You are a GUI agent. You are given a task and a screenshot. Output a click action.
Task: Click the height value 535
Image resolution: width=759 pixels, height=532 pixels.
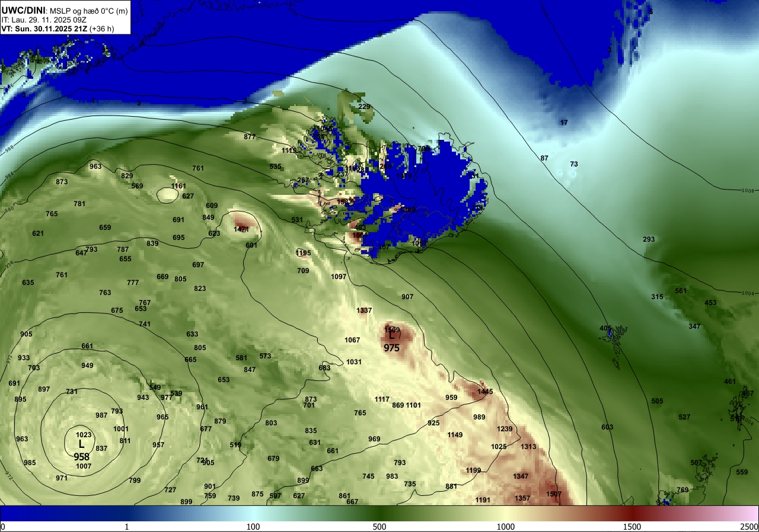275,167
